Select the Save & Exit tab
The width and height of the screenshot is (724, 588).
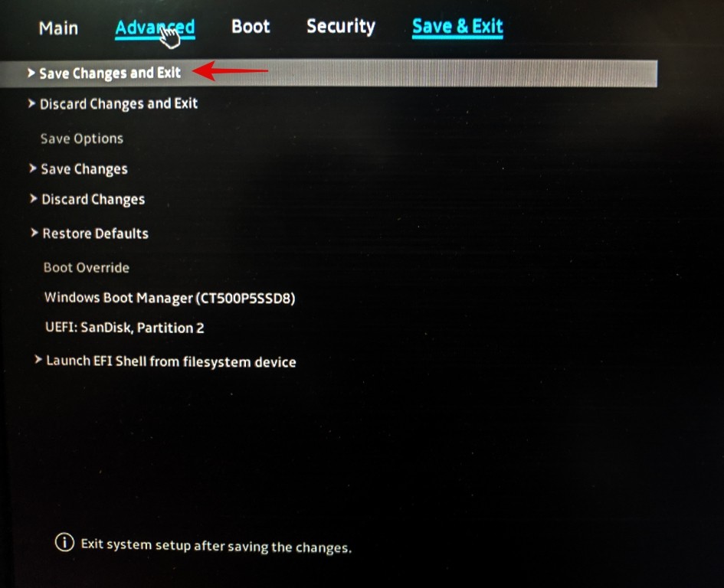pos(457,26)
